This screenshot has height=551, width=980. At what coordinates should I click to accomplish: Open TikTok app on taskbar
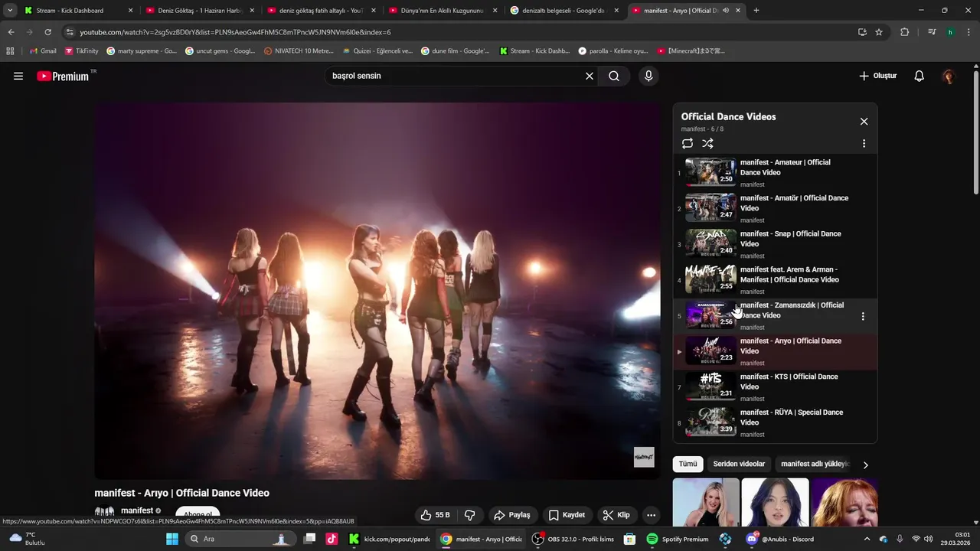pyautogui.click(x=332, y=539)
